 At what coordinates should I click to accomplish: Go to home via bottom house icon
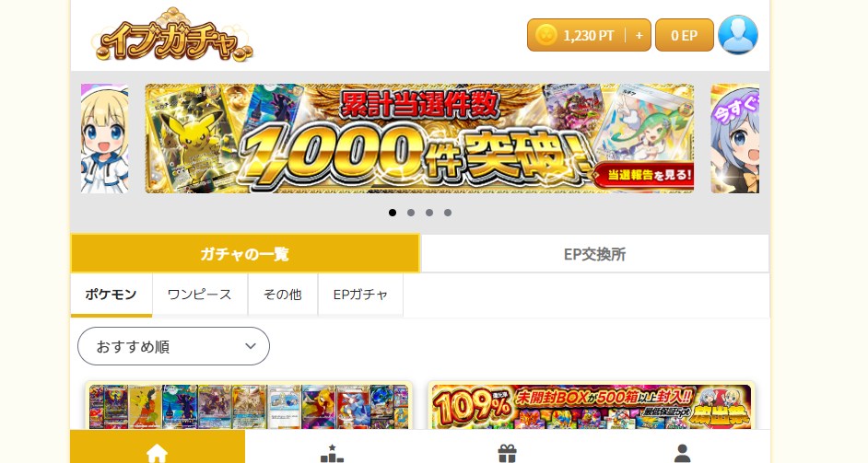[x=157, y=453]
